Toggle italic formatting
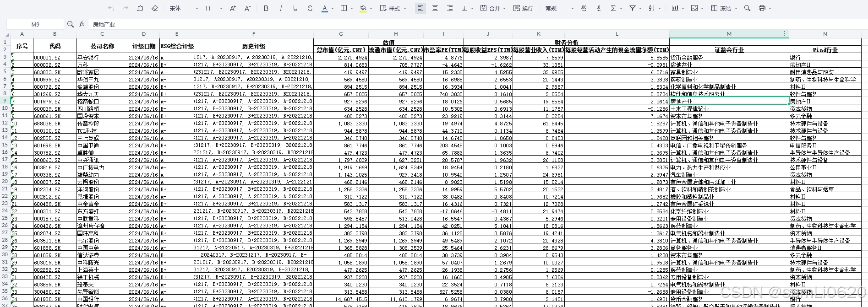 click(x=281, y=8)
